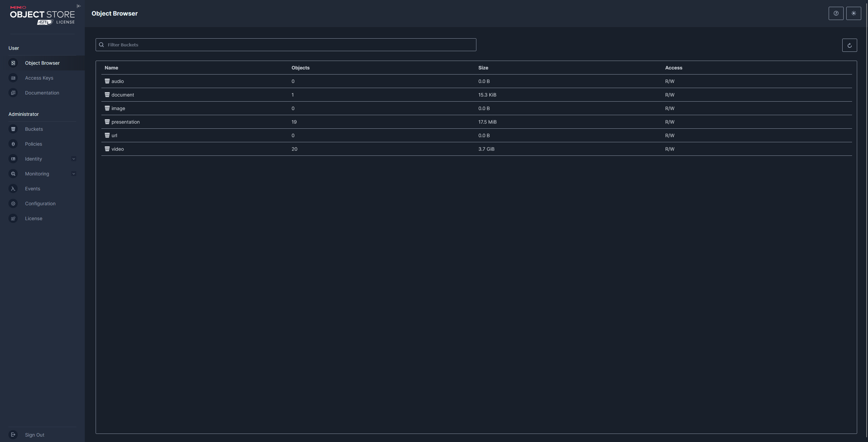This screenshot has width=868, height=442.
Task: Click the magnifier icon in the filter field
Action: [101, 45]
